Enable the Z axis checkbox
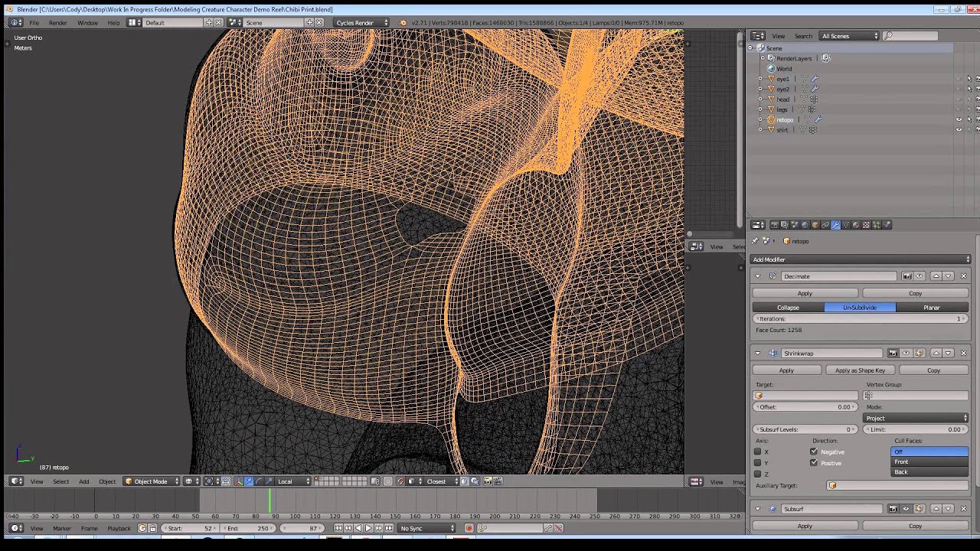This screenshot has width=980, height=551. click(x=758, y=474)
